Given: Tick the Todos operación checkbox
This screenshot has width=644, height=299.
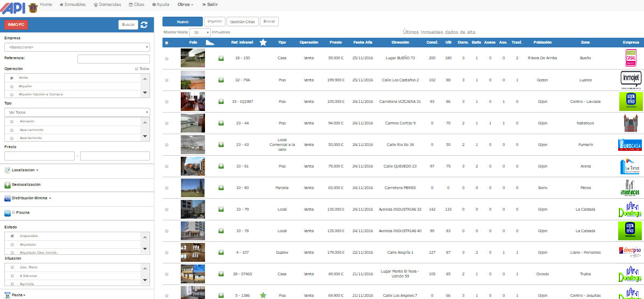Looking at the screenshot, I should [136, 69].
